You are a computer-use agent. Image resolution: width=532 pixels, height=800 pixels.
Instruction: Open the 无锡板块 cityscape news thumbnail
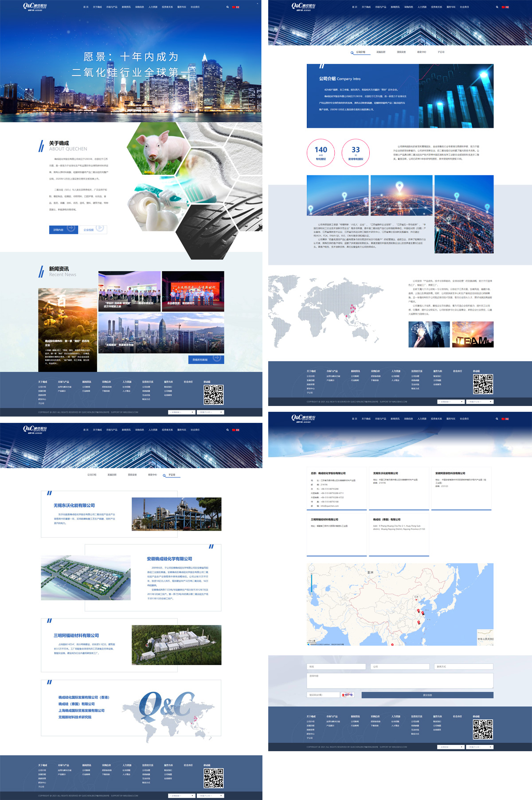[161, 333]
